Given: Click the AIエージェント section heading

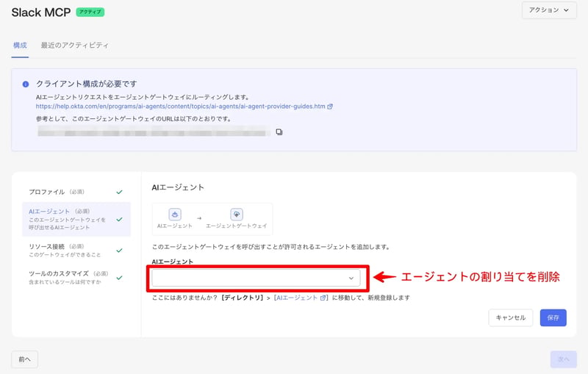Looking at the screenshot, I should tap(178, 187).
